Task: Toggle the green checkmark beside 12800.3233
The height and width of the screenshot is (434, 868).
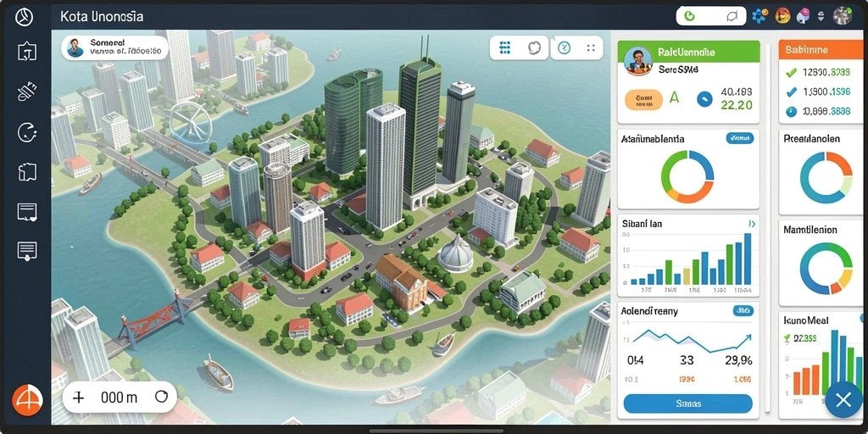Action: [x=791, y=72]
